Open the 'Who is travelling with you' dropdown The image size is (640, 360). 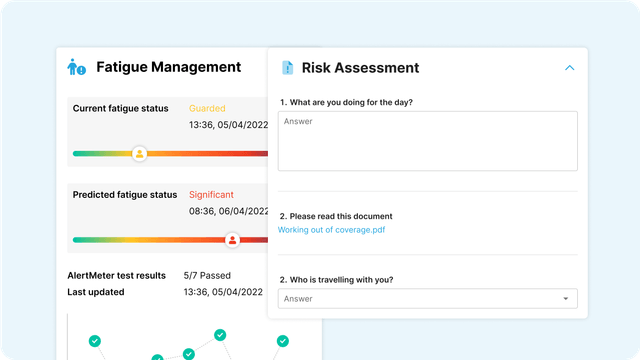[x=427, y=298]
